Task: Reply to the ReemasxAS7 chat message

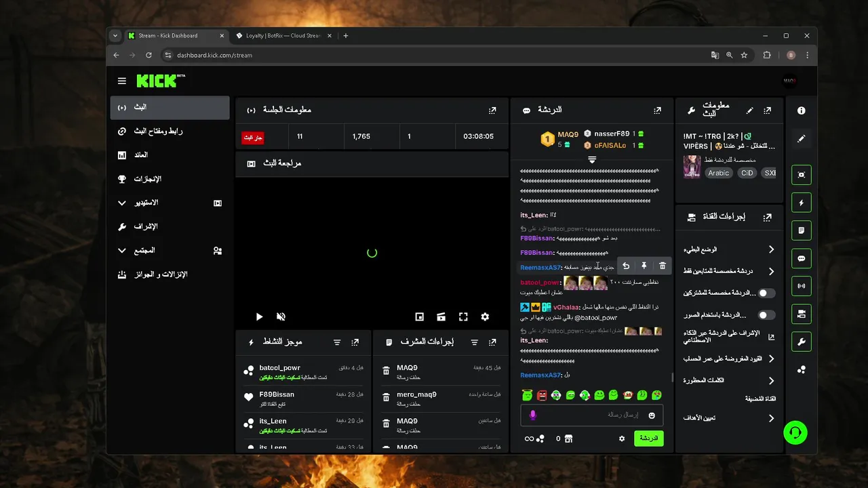Action: tap(626, 266)
